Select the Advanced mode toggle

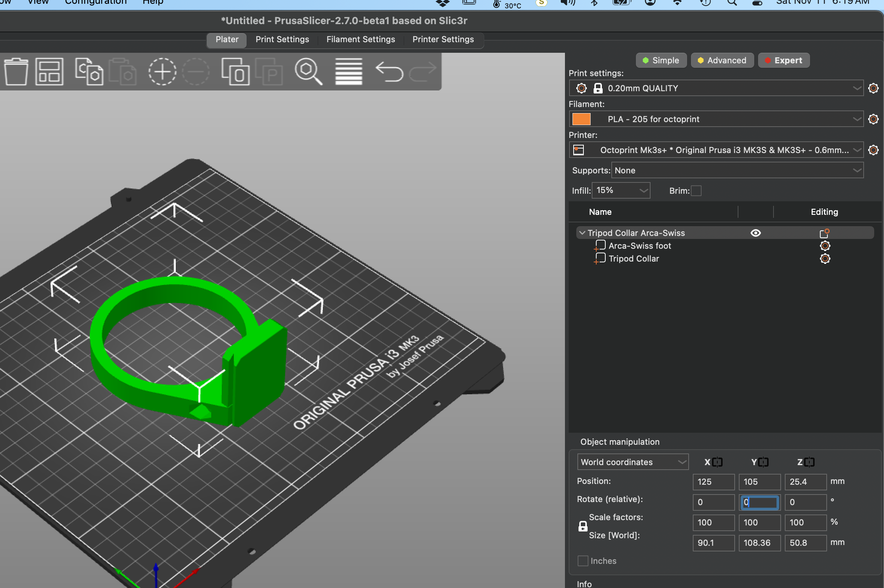722,60
